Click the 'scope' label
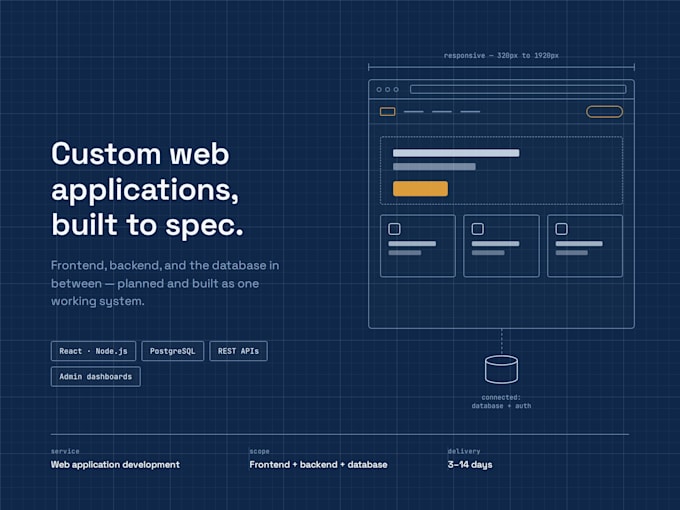Viewport: 680px width, 510px height. (259, 451)
